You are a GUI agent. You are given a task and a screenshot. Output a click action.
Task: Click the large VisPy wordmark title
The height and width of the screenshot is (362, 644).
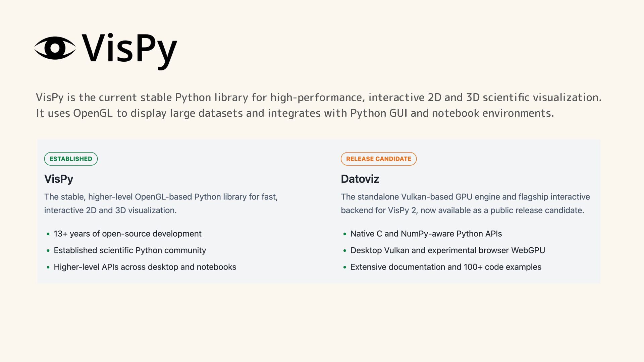coord(129,51)
